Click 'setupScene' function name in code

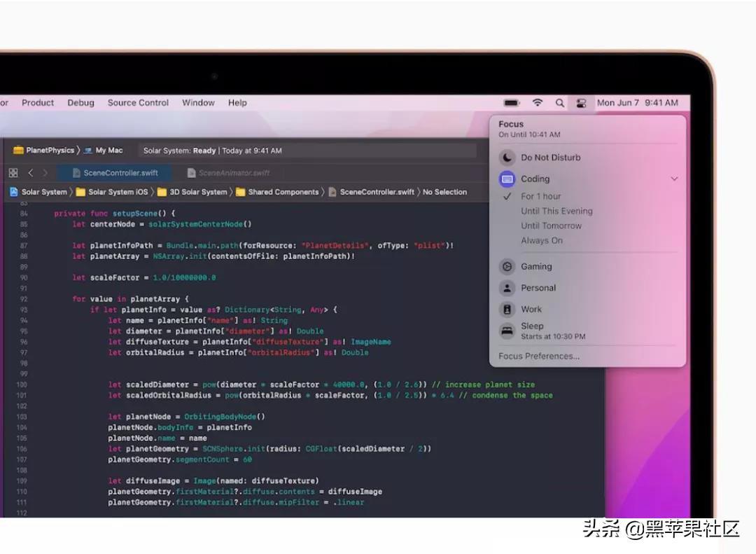click(x=137, y=214)
